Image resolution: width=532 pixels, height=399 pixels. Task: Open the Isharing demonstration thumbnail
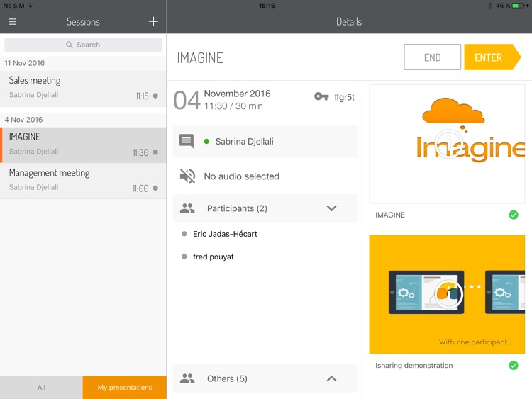click(x=447, y=294)
